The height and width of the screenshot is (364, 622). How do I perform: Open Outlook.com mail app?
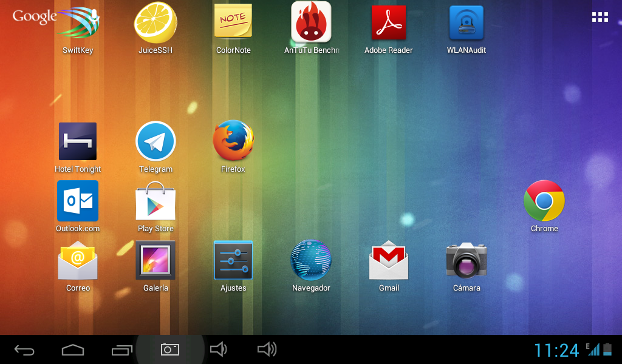[78, 207]
